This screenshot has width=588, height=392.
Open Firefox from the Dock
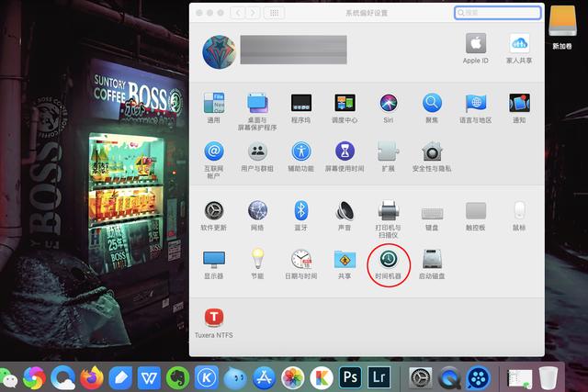point(92,377)
